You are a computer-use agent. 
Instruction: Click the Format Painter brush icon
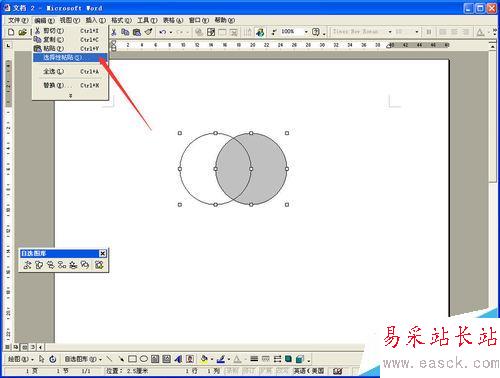click(x=149, y=32)
